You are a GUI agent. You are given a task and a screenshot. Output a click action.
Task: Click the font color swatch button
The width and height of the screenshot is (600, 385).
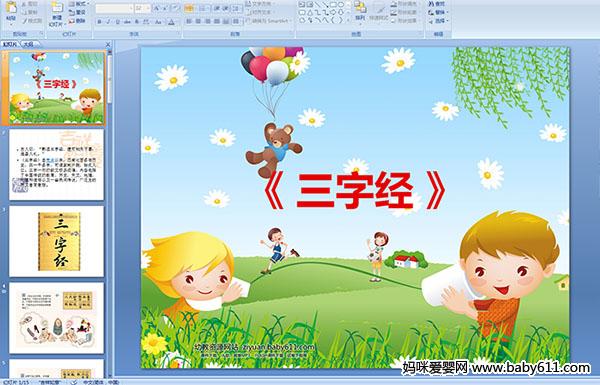click(x=171, y=22)
